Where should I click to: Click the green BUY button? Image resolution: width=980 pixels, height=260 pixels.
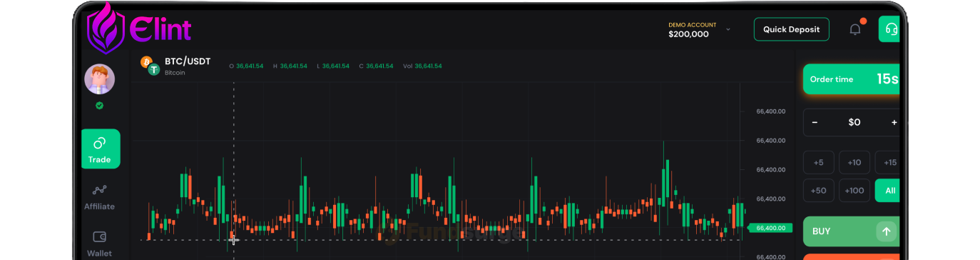(x=852, y=231)
